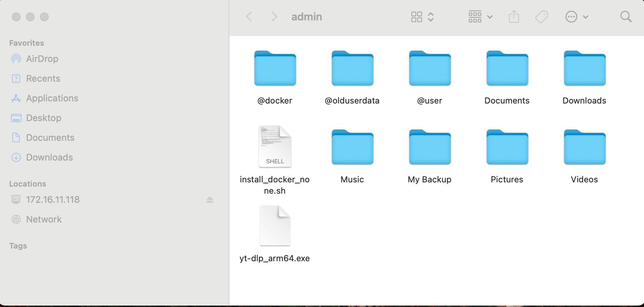644x307 pixels.
Task: Select the @olduserdata folder
Action: [352, 68]
